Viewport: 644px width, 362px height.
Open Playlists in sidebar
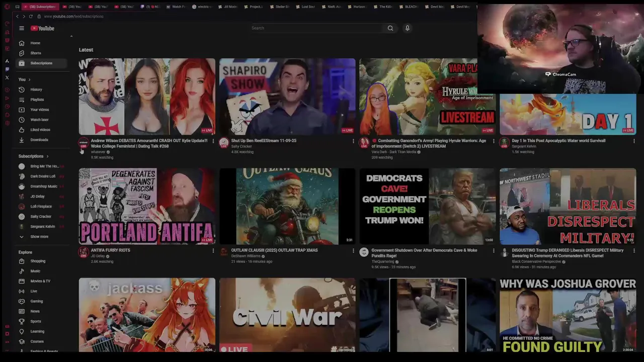pos(42,100)
